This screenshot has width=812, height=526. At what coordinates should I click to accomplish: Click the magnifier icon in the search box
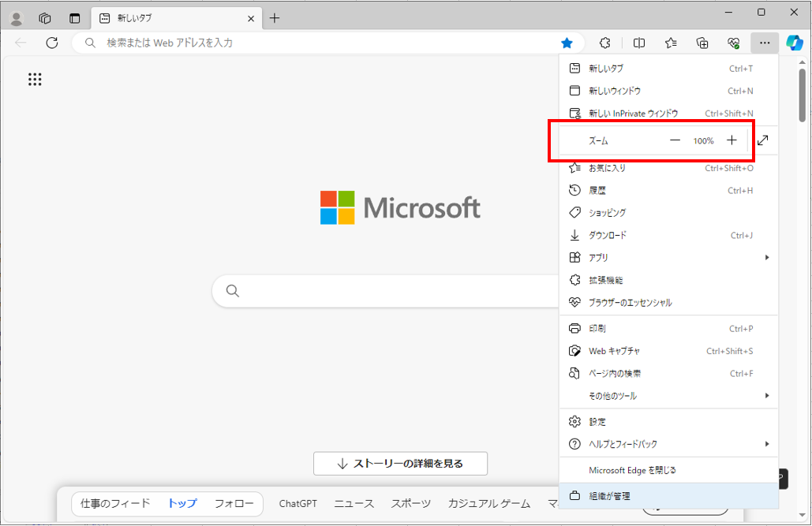(233, 291)
